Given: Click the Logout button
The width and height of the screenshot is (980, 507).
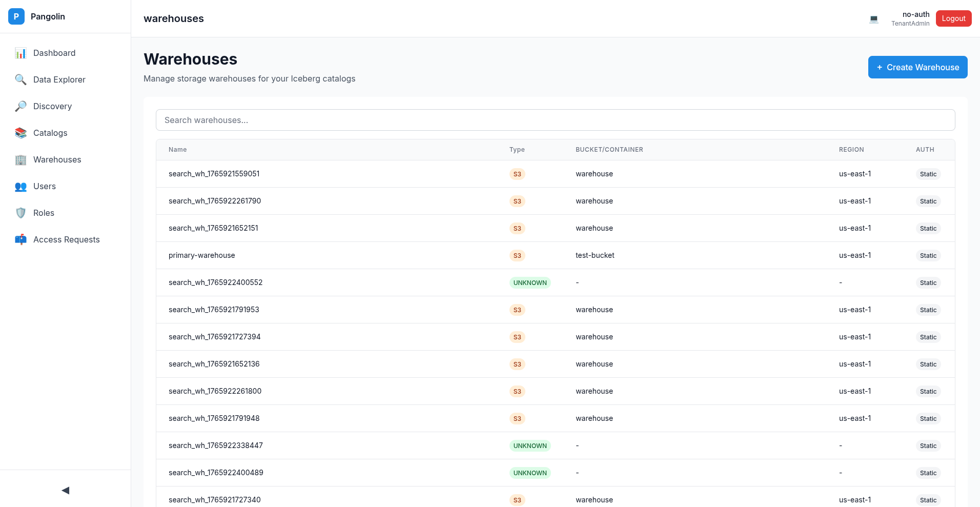Looking at the screenshot, I should [953, 18].
